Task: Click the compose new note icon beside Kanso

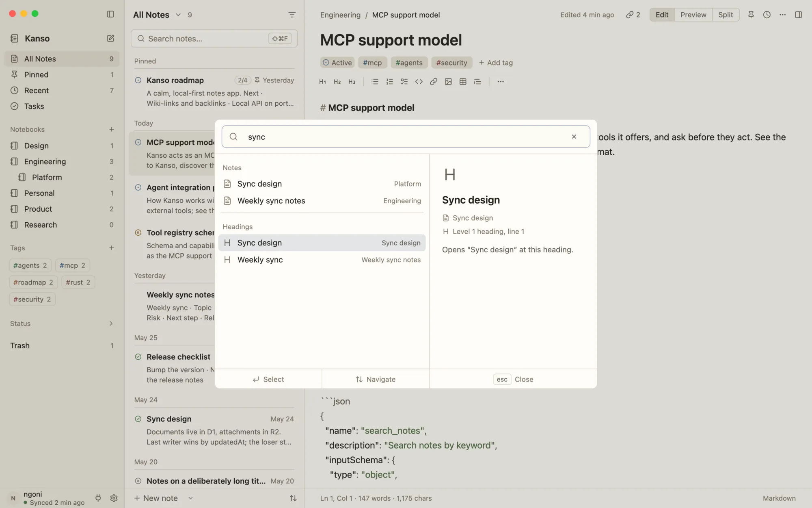Action: coord(110,38)
